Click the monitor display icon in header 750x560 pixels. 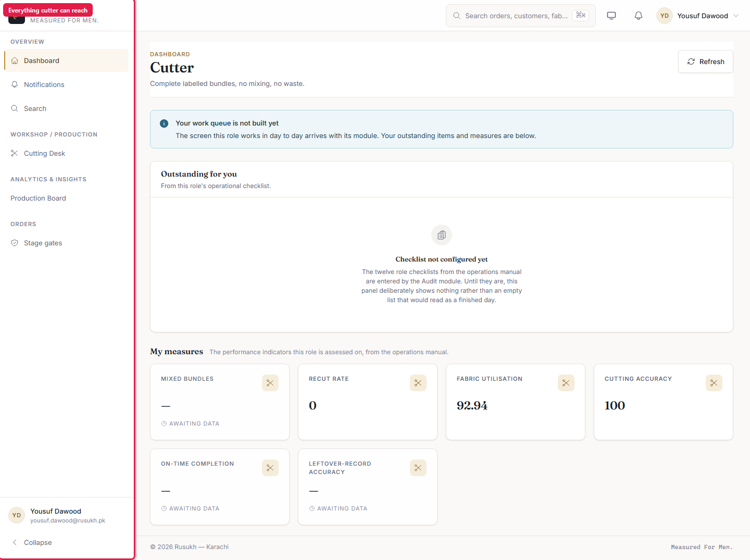pos(611,16)
